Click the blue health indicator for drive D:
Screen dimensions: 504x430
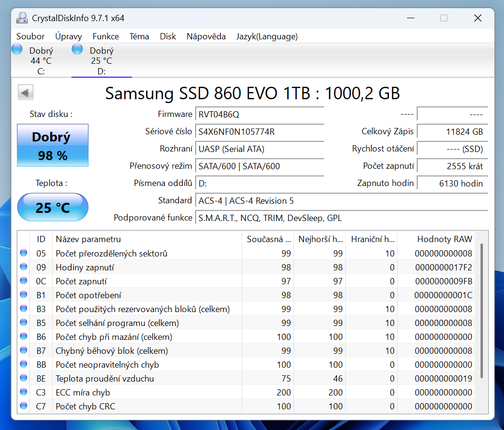pyautogui.click(x=77, y=49)
